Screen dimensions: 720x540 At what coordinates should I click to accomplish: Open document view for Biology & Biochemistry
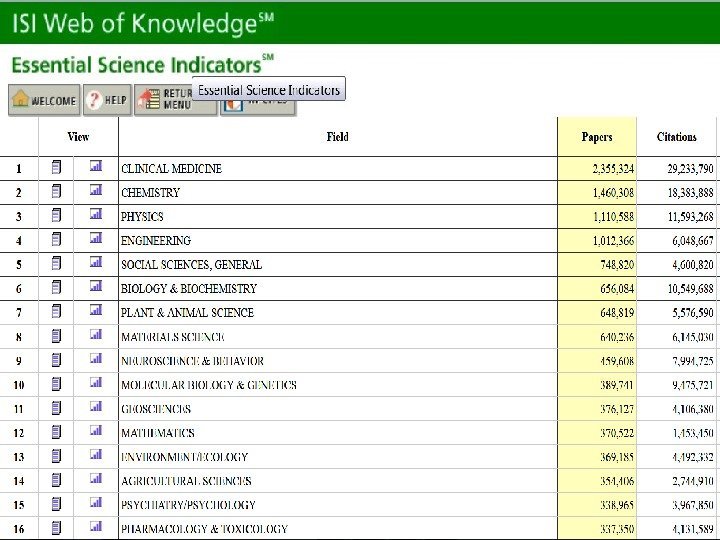coord(56,287)
